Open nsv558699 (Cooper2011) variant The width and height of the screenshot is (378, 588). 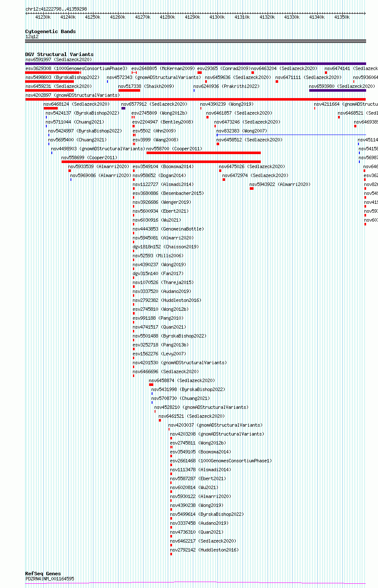[x=89, y=158]
